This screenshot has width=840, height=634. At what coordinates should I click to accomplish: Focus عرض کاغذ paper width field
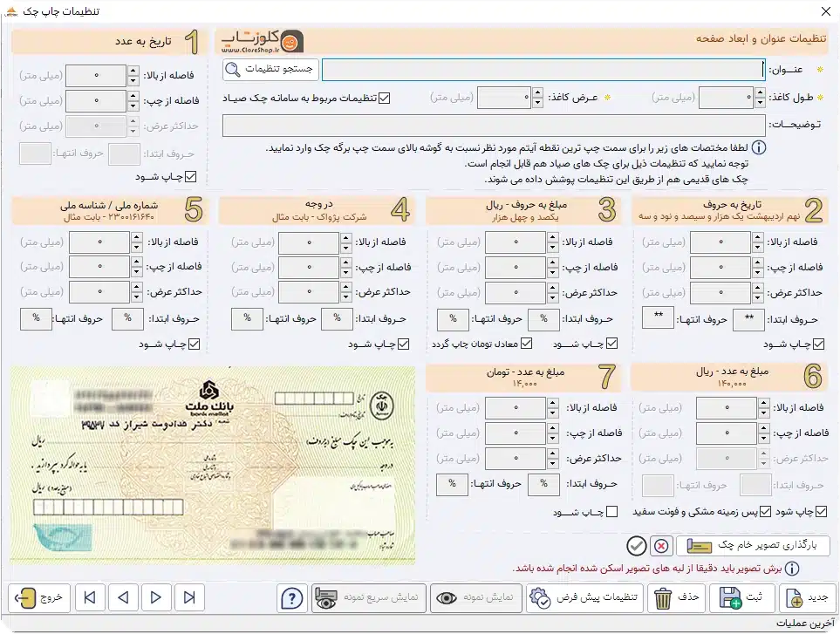[504, 98]
